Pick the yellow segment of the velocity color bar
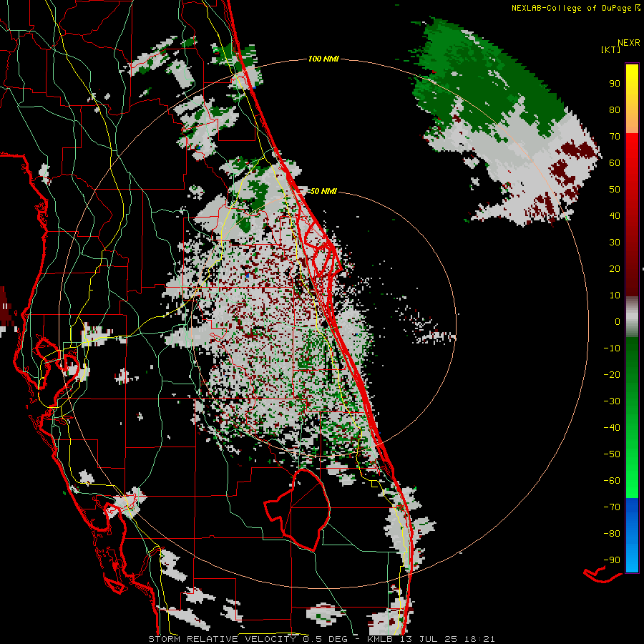The image size is (644, 644). pos(632,99)
